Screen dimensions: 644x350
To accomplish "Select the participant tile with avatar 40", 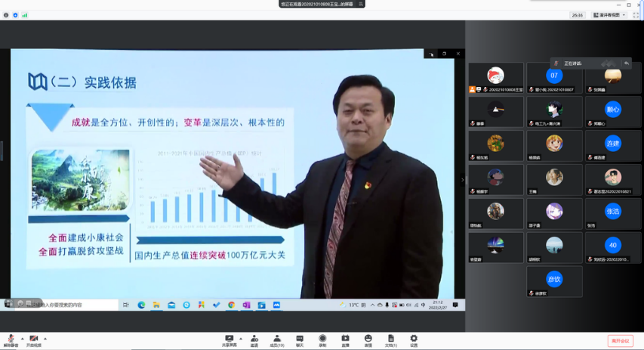I will point(613,248).
